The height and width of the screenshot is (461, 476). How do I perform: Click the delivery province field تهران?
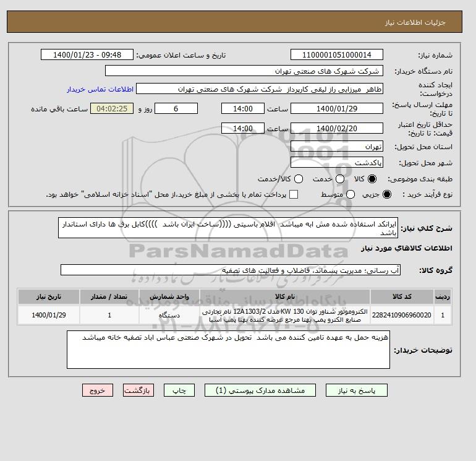pyautogui.click(x=337, y=147)
